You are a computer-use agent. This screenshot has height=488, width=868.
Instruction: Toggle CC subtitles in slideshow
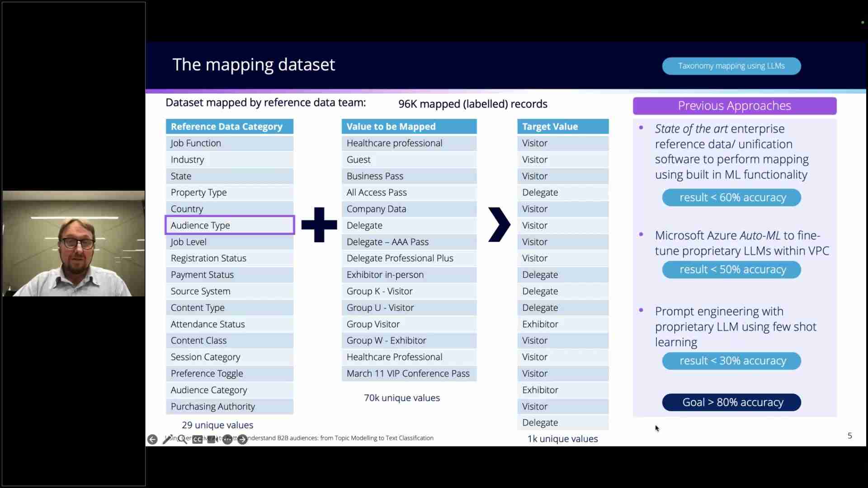click(x=198, y=439)
